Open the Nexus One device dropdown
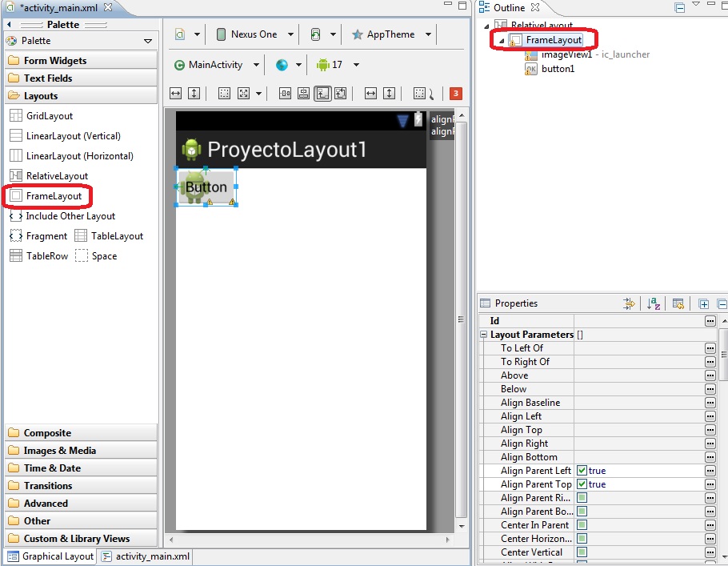The width and height of the screenshot is (728, 566). point(290,34)
